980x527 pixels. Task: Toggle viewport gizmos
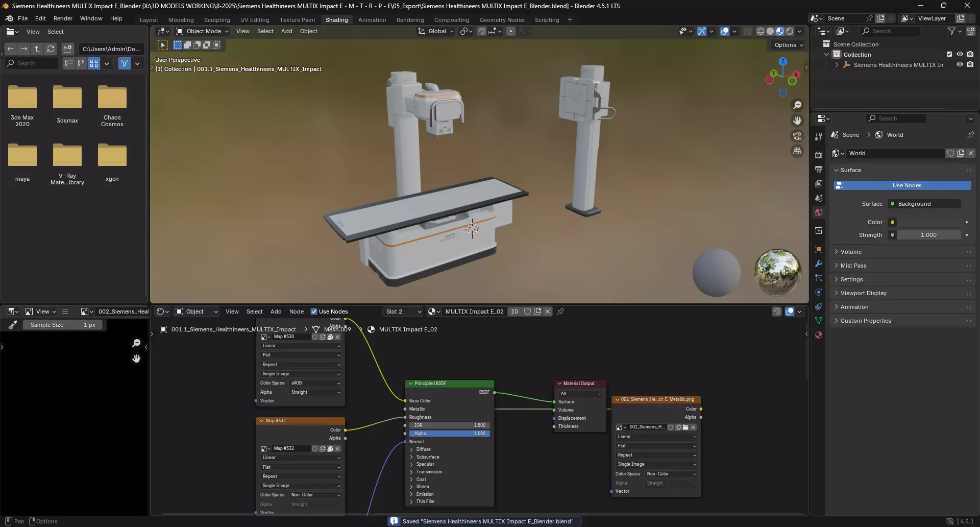[x=702, y=31]
